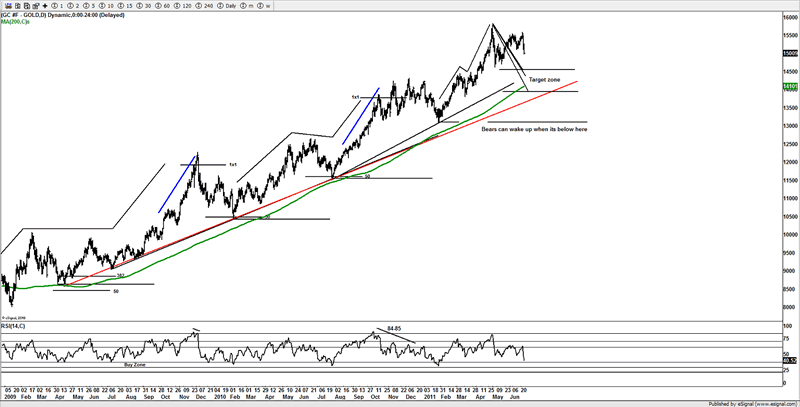This screenshot has height=407, width=800.
Task: Switch chart to 30-minute interval
Action: pyautogui.click(x=143, y=6)
